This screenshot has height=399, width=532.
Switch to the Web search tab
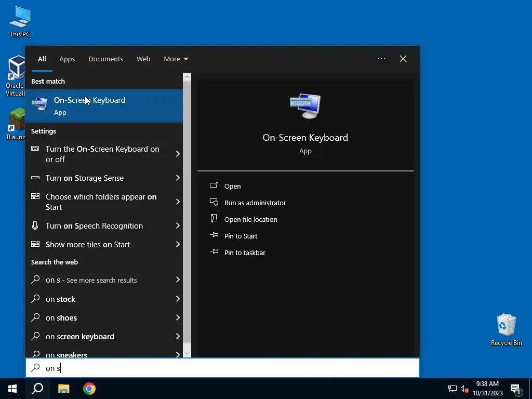143,59
